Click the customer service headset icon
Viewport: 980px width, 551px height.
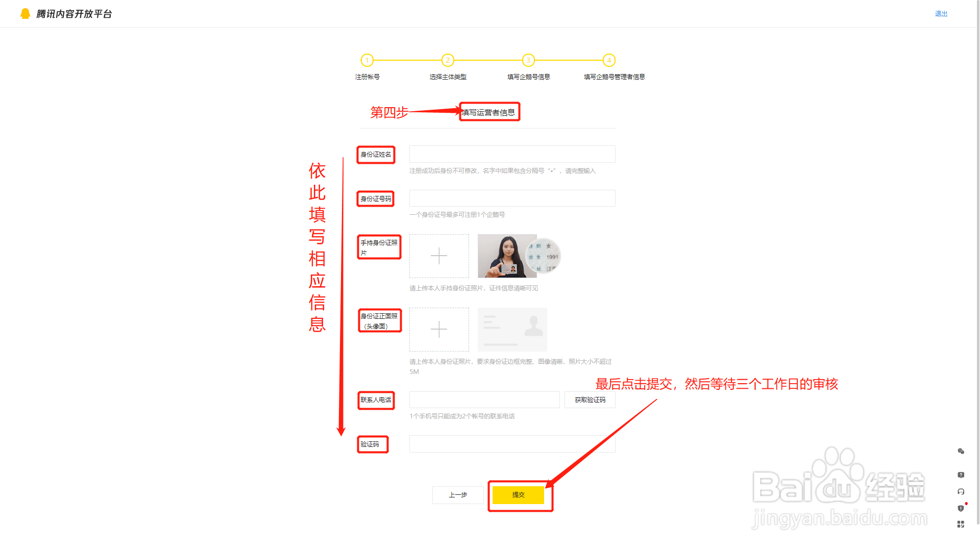click(961, 492)
